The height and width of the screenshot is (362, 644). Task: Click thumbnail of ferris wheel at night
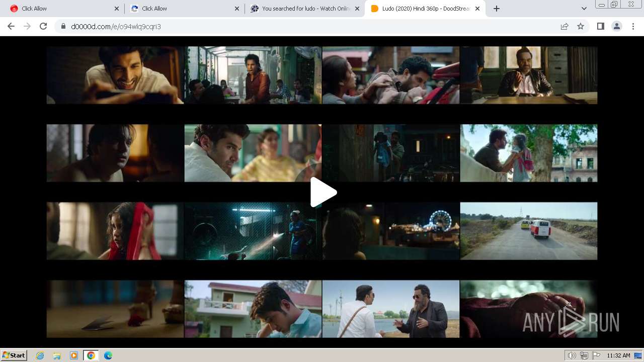(x=391, y=231)
